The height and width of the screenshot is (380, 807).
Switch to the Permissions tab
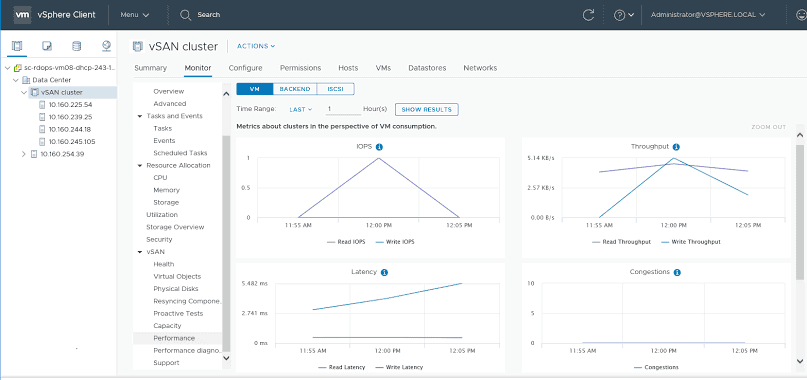301,68
